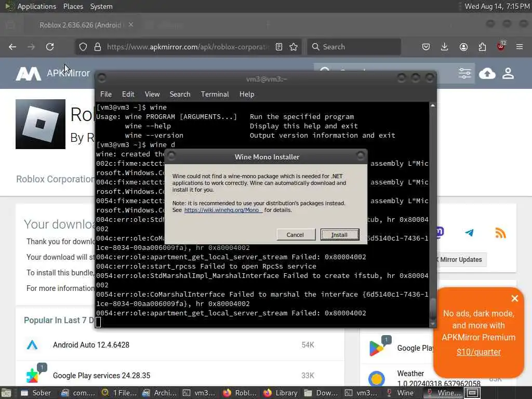532x399 pixels.
Task: Click the Roblox app icon thumbnail
Action: (41, 124)
